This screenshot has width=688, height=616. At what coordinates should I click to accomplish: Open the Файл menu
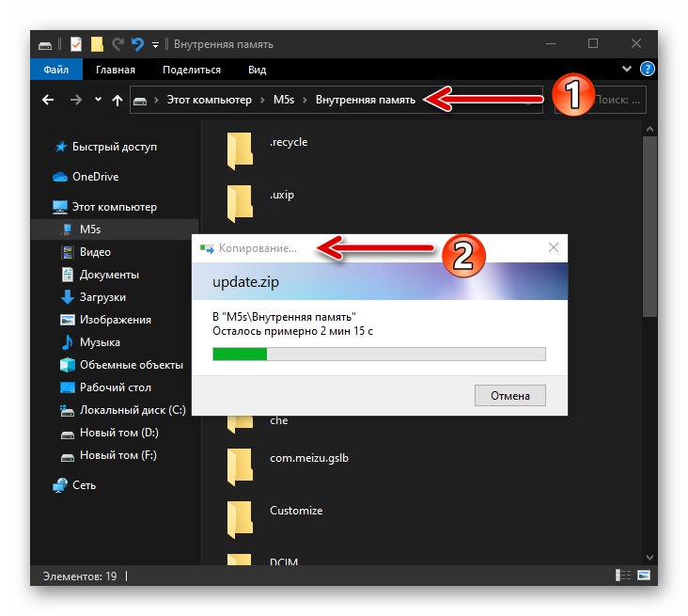56,70
